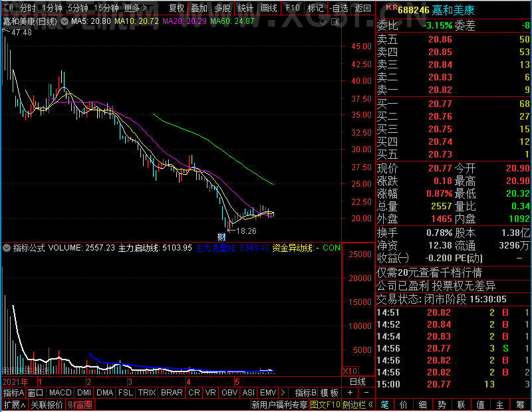The height and width of the screenshot is (412, 532).
Task: Open 图文F10 information
Action: [325, 405]
